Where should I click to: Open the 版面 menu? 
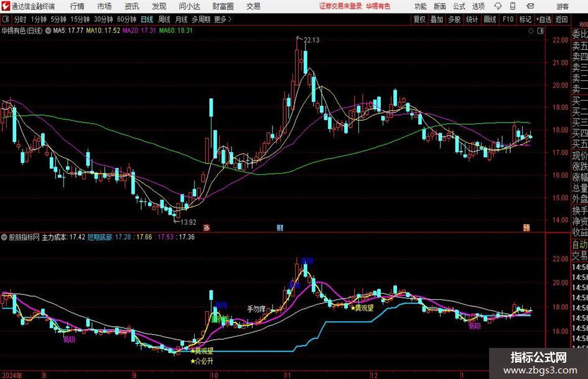(439, 6)
